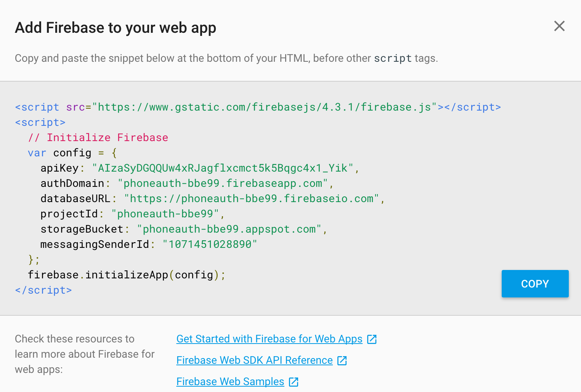Open the Firebase Web Samples link
This screenshot has width=581, height=392.
pyautogui.click(x=230, y=382)
